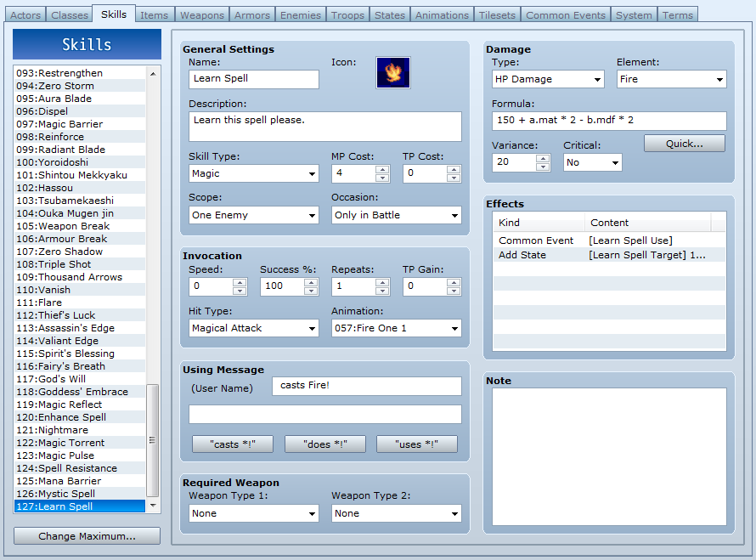Expand the Element dropdown showing Fire
This screenshot has width=756, height=560.
[672, 79]
